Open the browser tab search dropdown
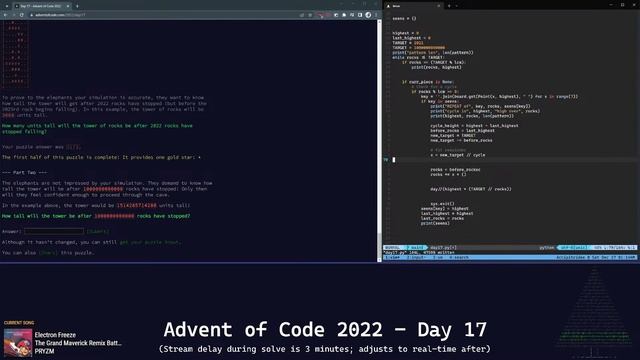The height and width of the screenshot is (360, 640). click(x=7, y=6)
